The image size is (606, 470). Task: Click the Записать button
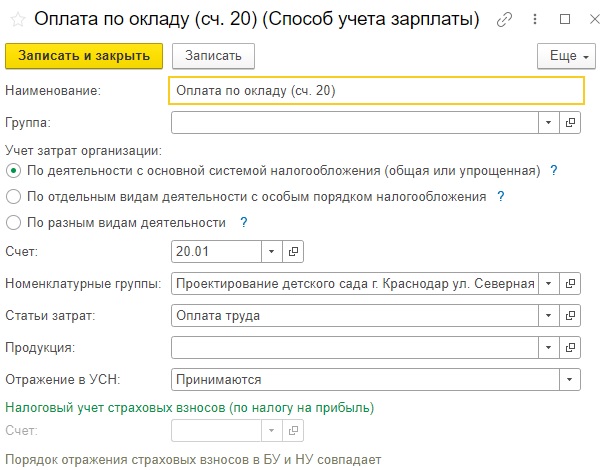coord(213,56)
